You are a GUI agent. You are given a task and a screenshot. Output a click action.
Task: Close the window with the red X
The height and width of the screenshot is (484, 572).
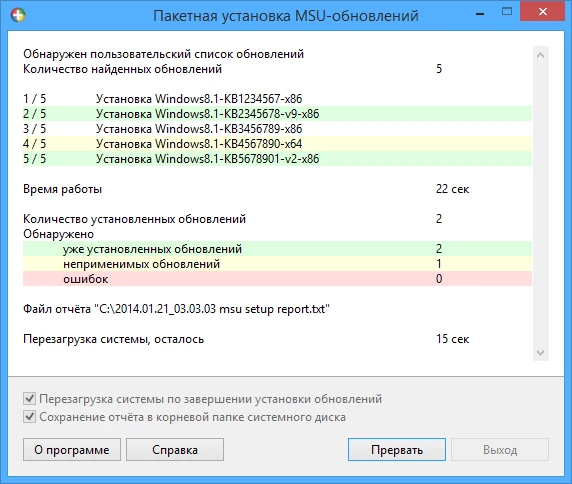(x=543, y=12)
